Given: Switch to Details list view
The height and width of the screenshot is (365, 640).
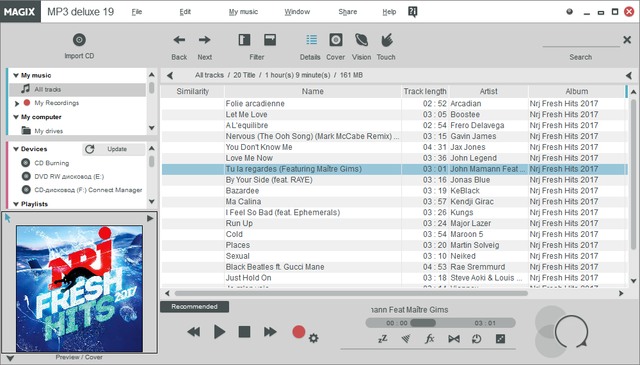Looking at the screenshot, I should (311, 40).
